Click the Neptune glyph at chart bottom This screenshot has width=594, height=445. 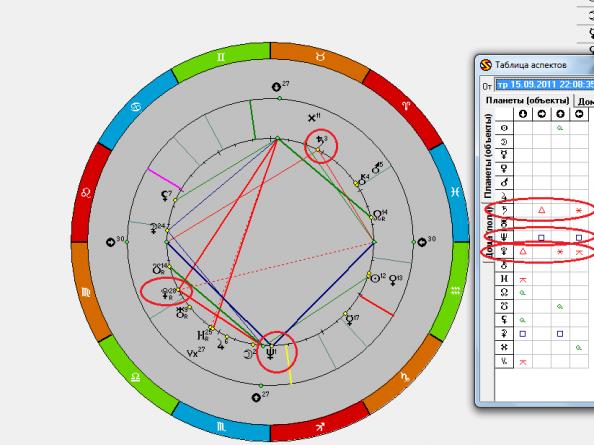pos(271,354)
